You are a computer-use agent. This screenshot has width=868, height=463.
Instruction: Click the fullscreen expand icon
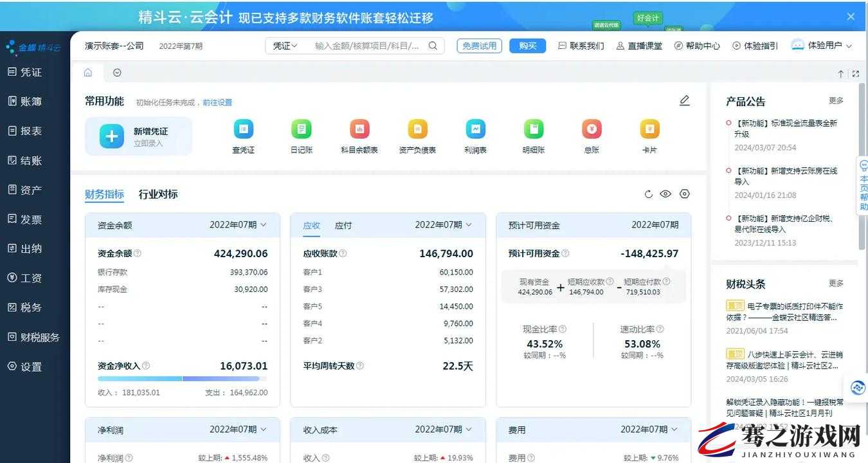(x=856, y=74)
